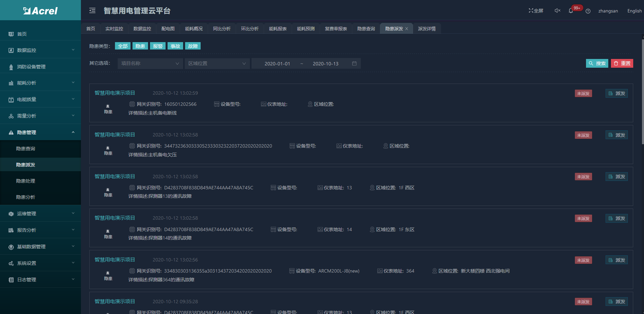This screenshot has height=314, width=644.
Task: Switch to the 配电图 tab
Action: point(168,29)
